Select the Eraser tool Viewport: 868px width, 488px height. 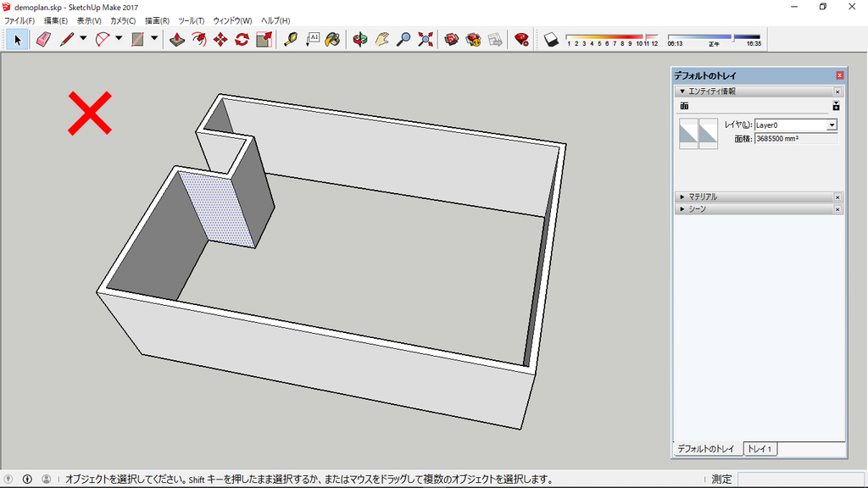point(43,39)
